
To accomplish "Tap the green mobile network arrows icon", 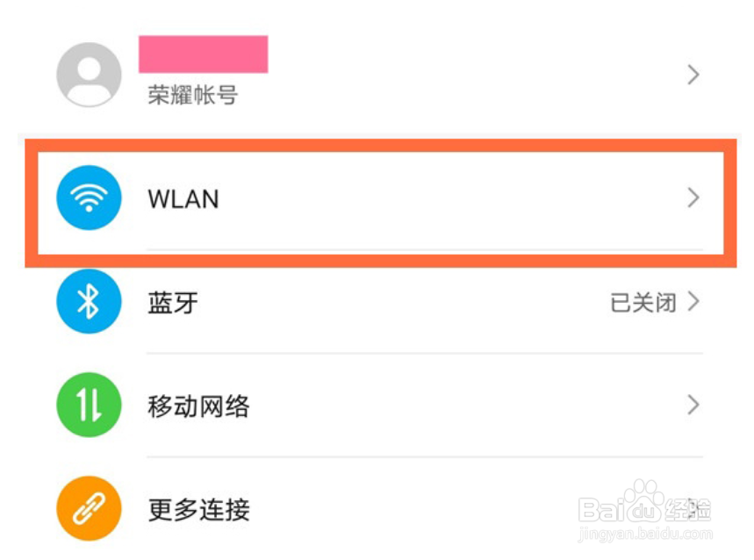I will (89, 405).
